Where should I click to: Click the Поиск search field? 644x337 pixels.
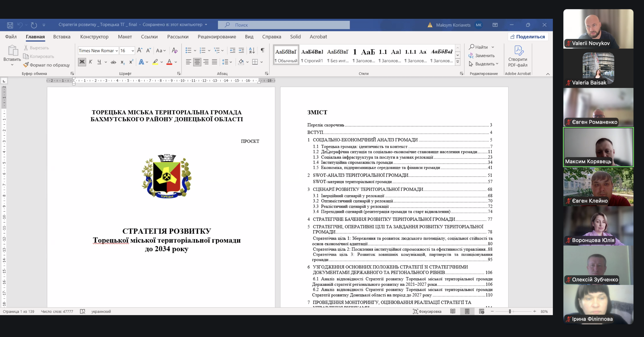284,25
